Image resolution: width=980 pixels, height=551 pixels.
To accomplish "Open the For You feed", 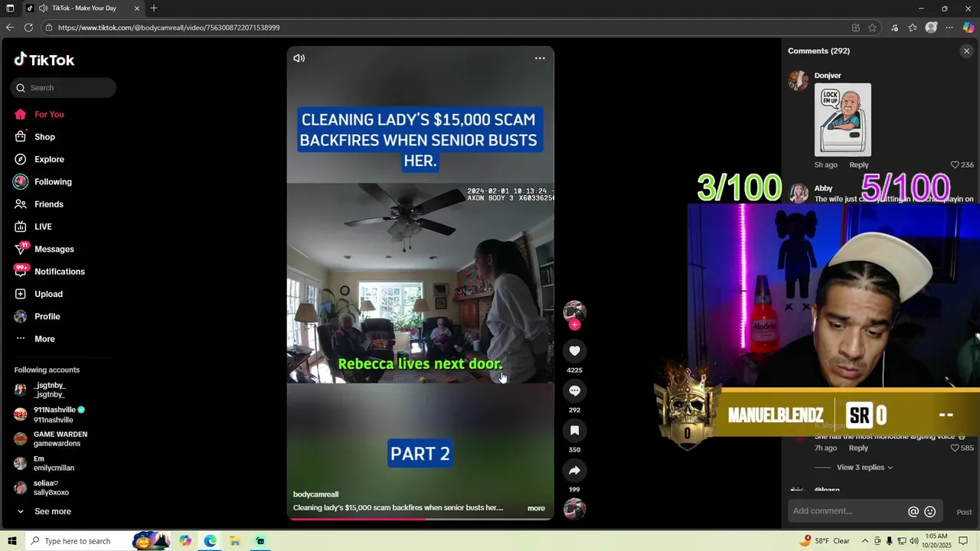I will (49, 114).
